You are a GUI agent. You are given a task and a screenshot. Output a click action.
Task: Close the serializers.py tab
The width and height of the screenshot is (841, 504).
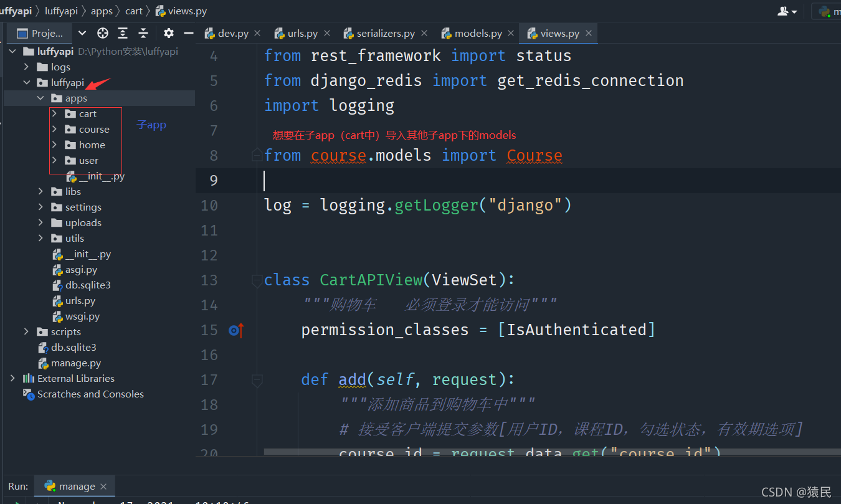pos(425,34)
